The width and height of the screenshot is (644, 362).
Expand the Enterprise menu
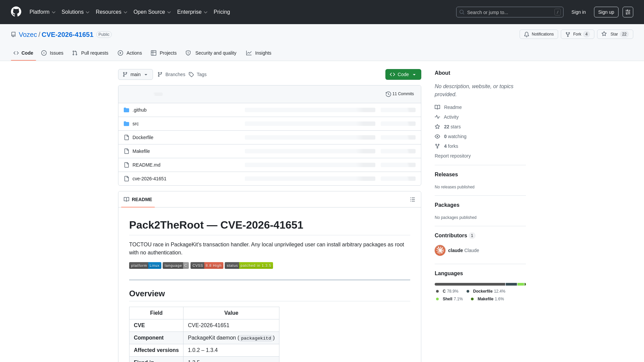(192, 12)
